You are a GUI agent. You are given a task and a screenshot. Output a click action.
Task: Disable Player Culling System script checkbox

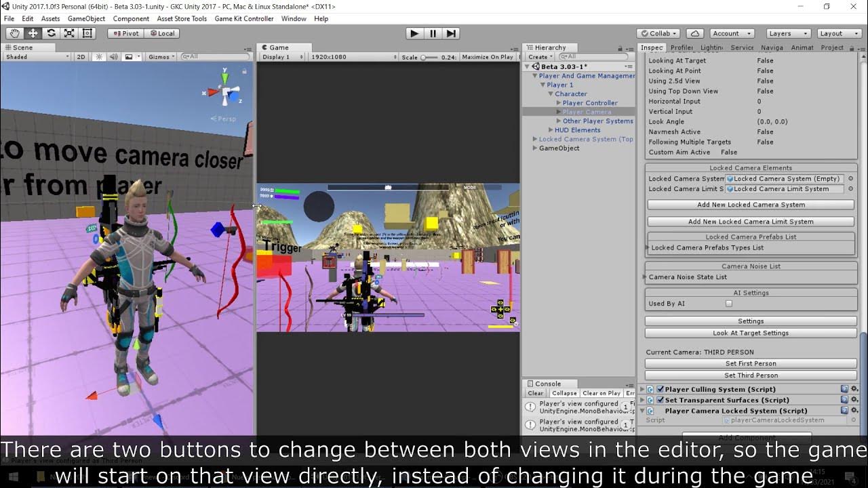(x=660, y=390)
